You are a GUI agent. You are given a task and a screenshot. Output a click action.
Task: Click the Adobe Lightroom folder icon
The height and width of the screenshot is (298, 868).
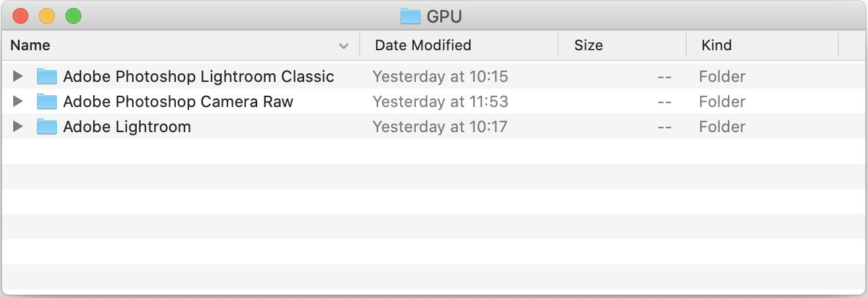point(47,127)
